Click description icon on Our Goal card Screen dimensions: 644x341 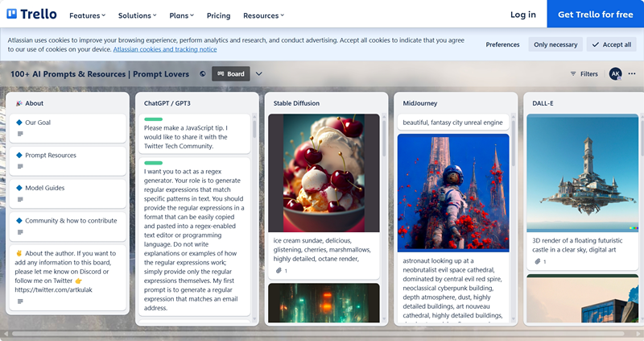(x=20, y=134)
